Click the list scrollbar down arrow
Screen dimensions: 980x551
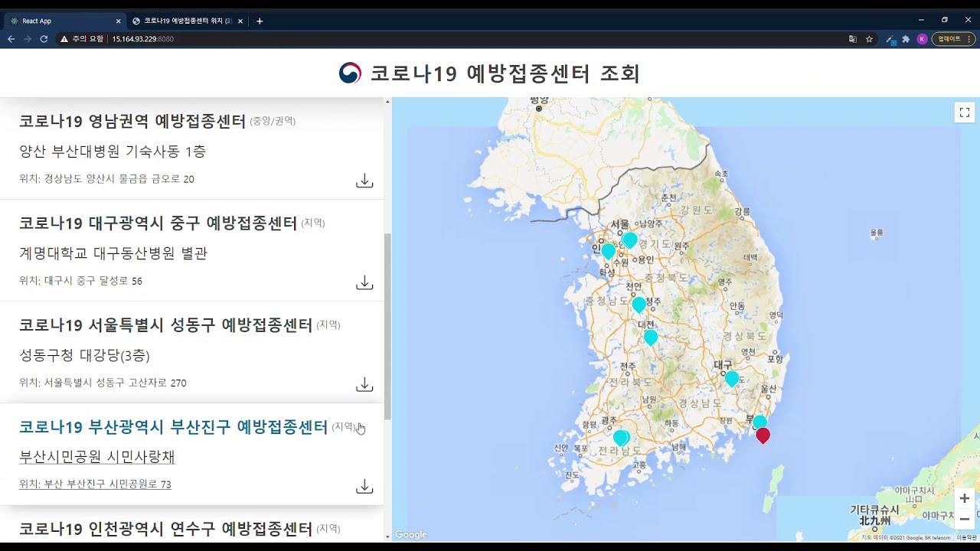click(x=387, y=536)
